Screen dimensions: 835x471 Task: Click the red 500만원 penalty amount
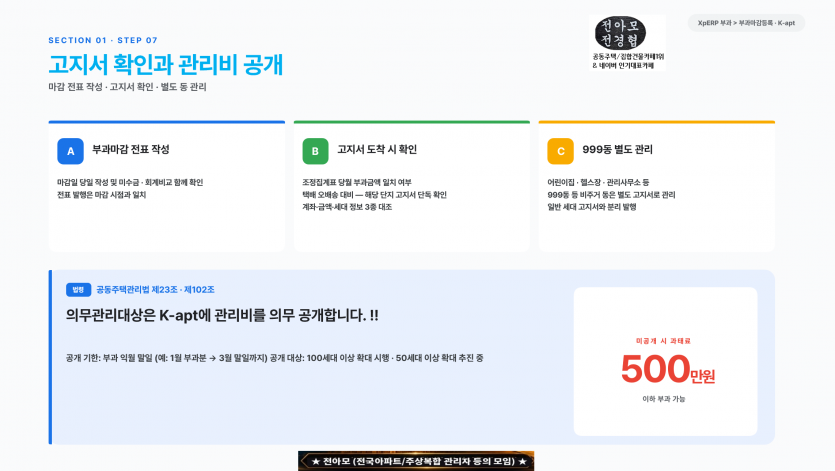click(x=668, y=369)
